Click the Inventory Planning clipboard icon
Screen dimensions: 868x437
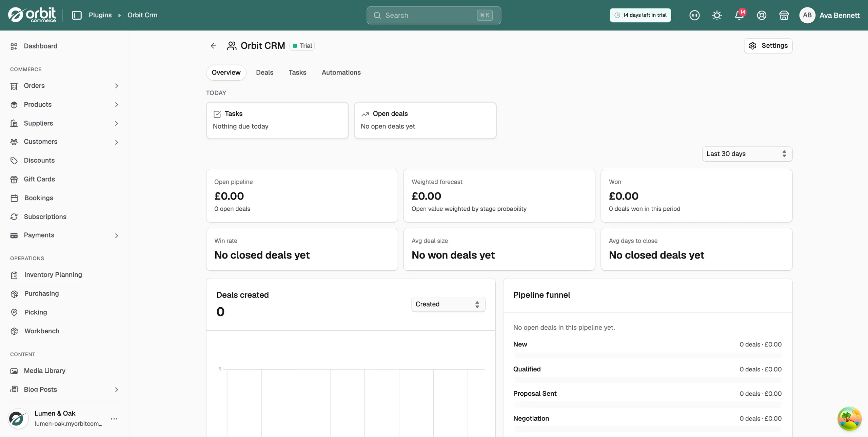coord(14,275)
